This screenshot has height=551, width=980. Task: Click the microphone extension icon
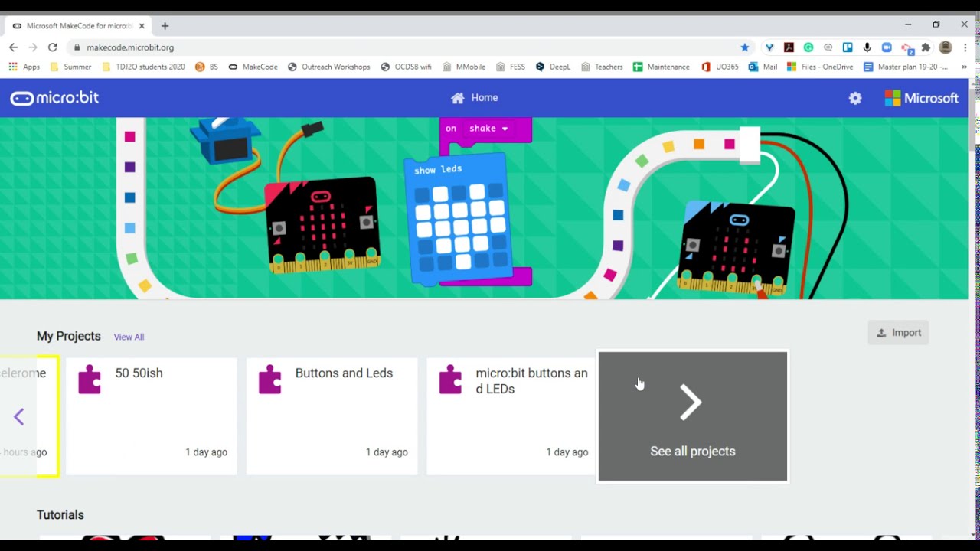pos(867,47)
